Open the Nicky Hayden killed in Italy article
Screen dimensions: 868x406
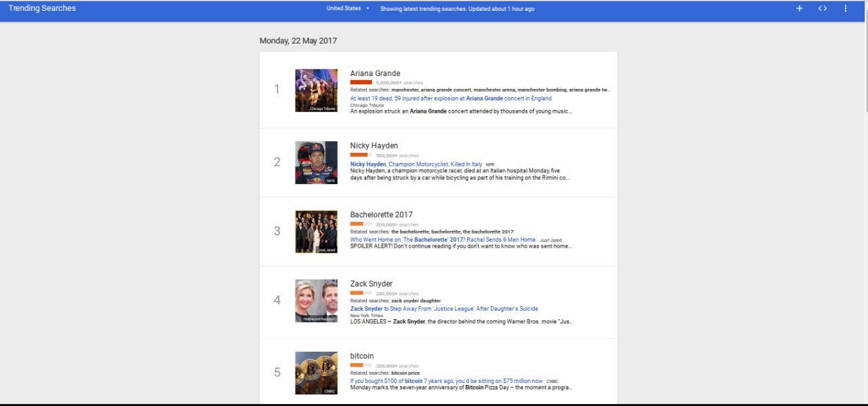416,164
